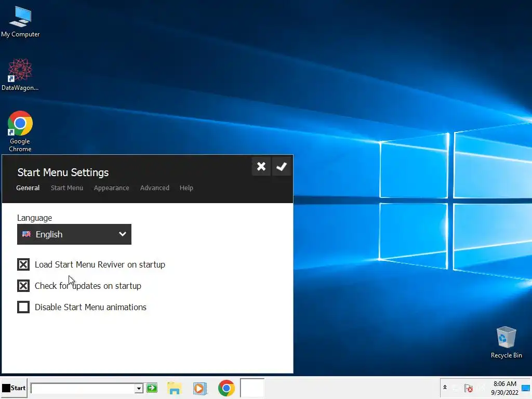
Task: Open the clock showing 8:06 AM
Action: pos(504,388)
